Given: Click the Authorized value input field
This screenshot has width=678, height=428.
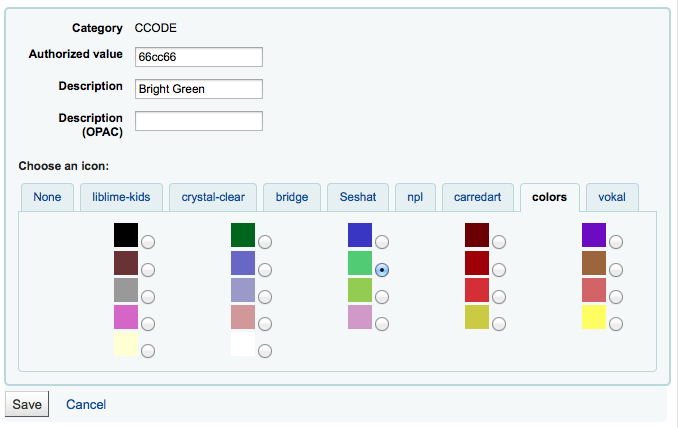Looking at the screenshot, I should click(x=198, y=56).
